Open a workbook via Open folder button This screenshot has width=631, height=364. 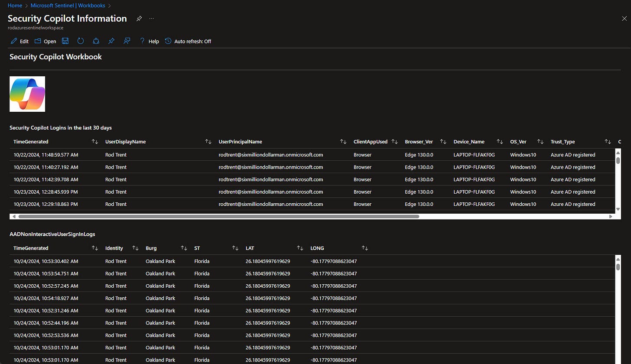click(x=46, y=41)
